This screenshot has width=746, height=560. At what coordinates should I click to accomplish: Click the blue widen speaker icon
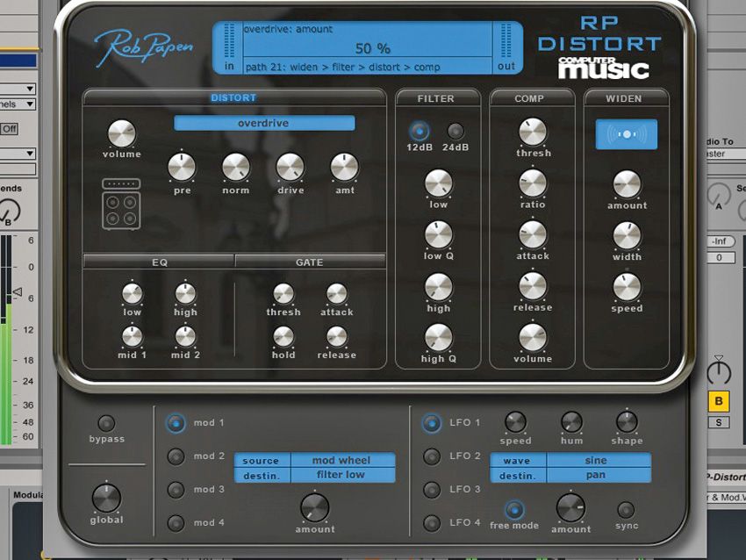coord(627,133)
